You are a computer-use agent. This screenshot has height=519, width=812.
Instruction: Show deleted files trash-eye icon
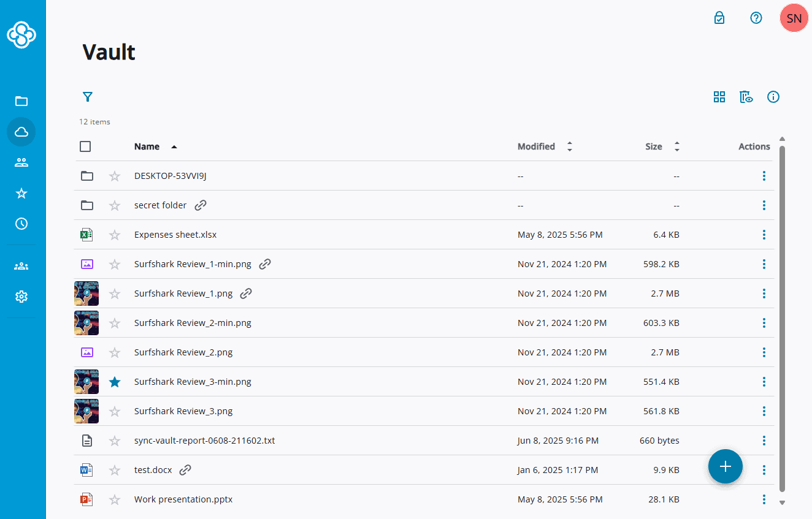[x=746, y=97]
